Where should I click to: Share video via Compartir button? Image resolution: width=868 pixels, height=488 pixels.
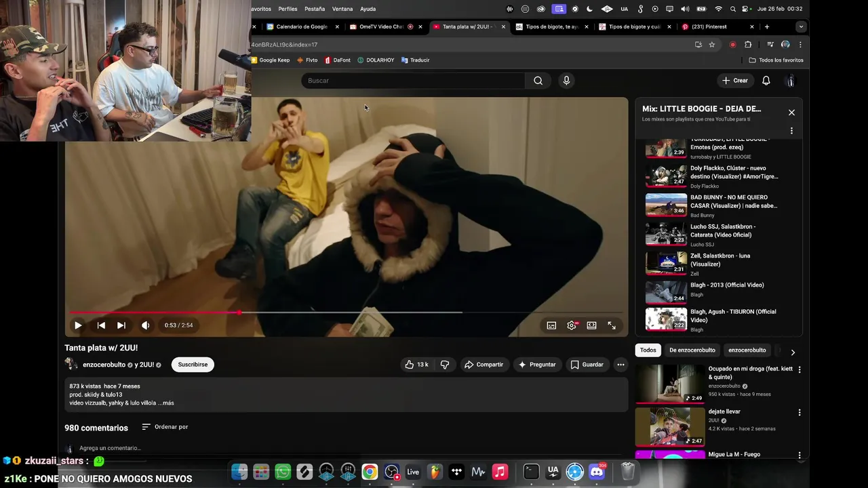click(x=484, y=365)
